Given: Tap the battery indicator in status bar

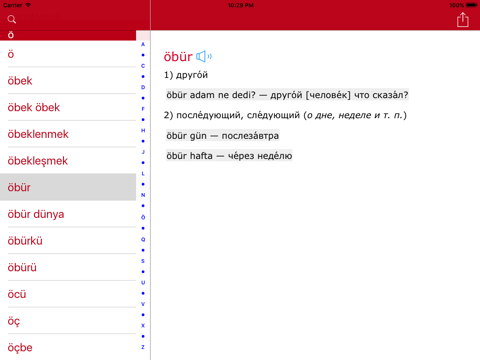Looking at the screenshot, I should pos(472,5).
